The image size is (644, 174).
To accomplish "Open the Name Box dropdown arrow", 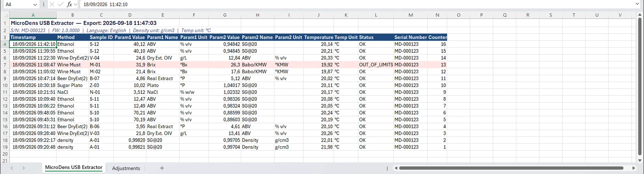I will 35,4.
